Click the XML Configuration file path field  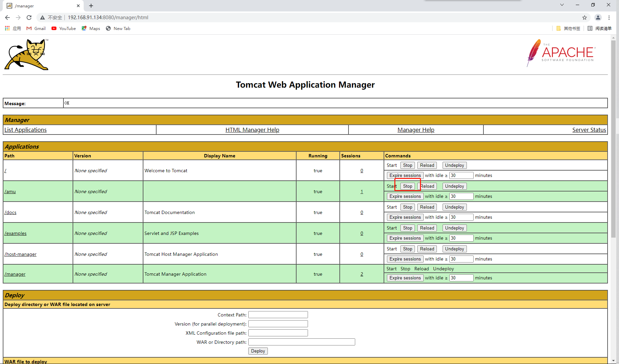(278, 333)
